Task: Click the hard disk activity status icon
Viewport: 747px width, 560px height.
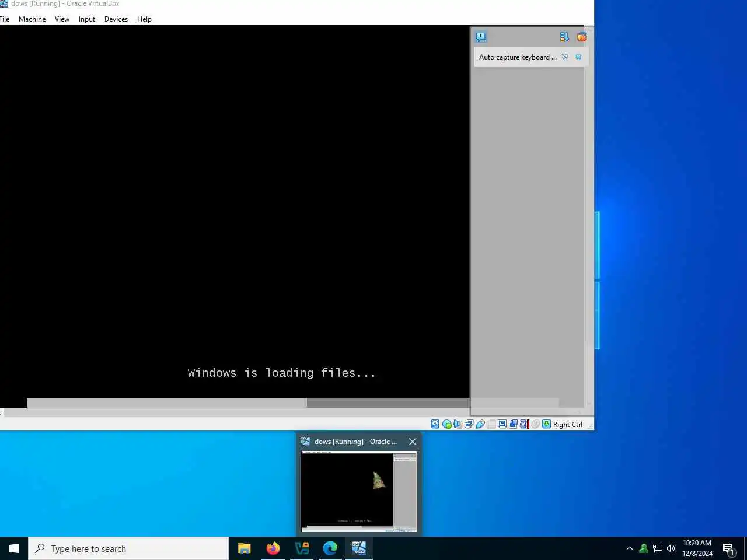Action: [x=435, y=424]
